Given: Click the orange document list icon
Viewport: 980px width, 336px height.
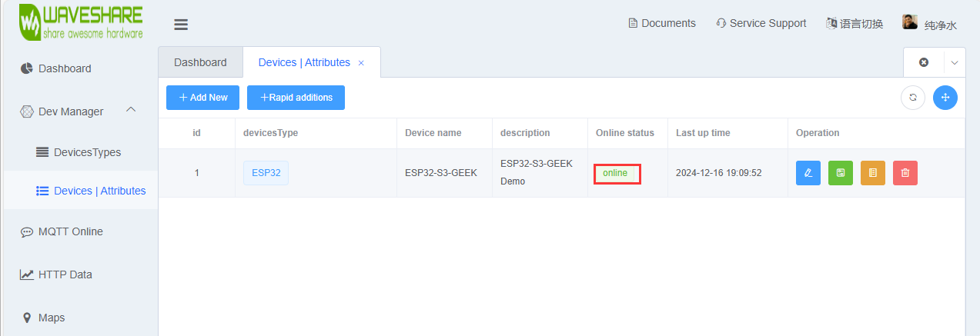Looking at the screenshot, I should pyautogui.click(x=872, y=173).
